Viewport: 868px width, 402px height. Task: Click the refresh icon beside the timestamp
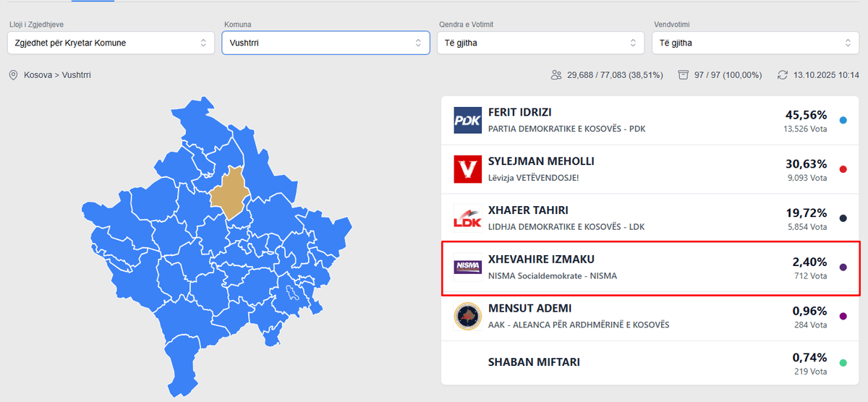coord(783,75)
